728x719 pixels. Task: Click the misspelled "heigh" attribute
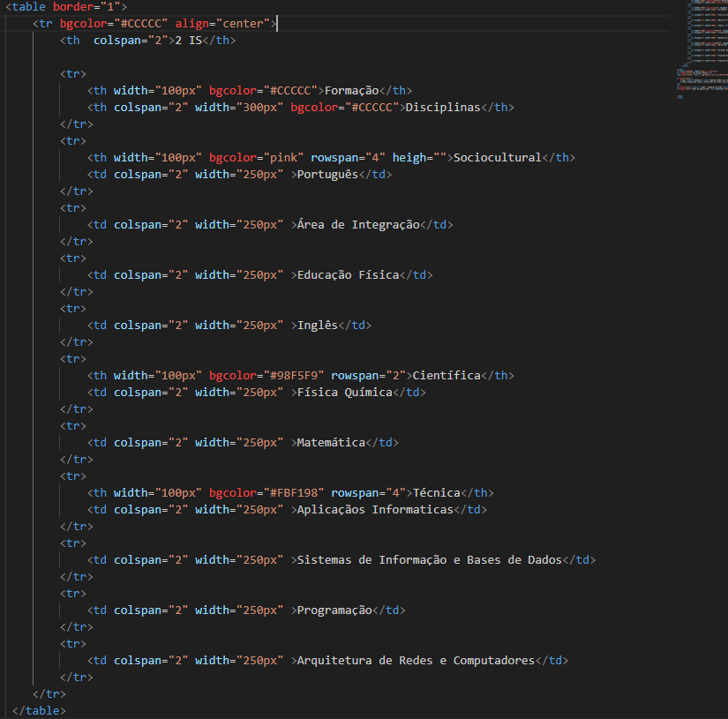pos(409,158)
